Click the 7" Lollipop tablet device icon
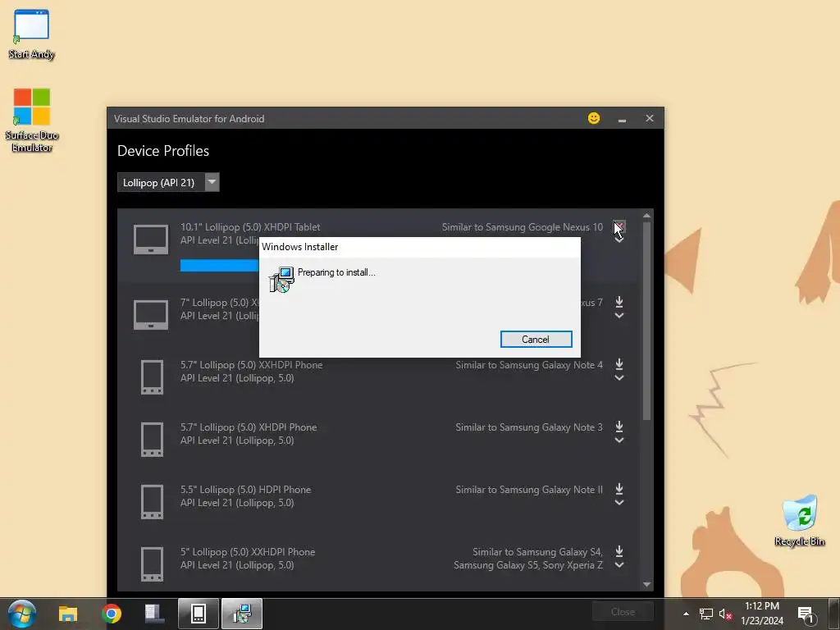Image resolution: width=840 pixels, height=630 pixels. (x=151, y=314)
